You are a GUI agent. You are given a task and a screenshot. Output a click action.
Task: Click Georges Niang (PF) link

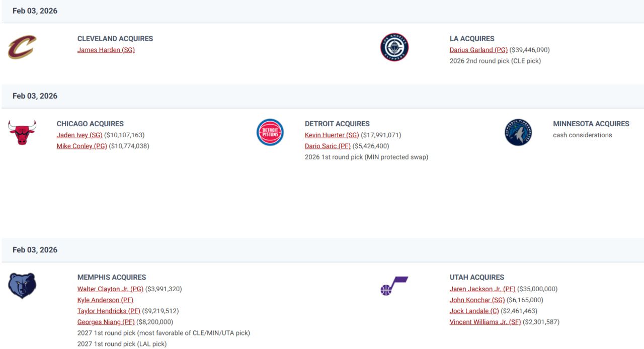106,322
